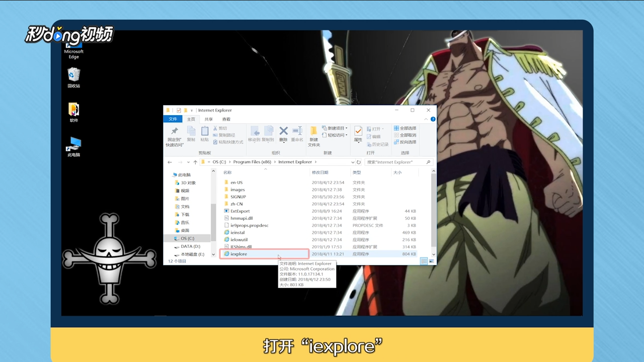Expand address bar history dropdown
Viewport: 644px width, 362px height.
352,162
